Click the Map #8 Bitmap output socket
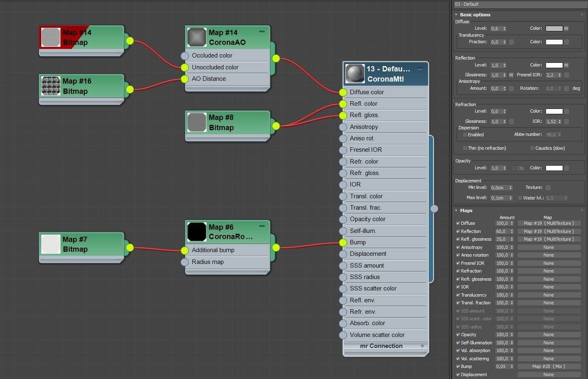Screen dimensions: 588x379 coord(276,126)
